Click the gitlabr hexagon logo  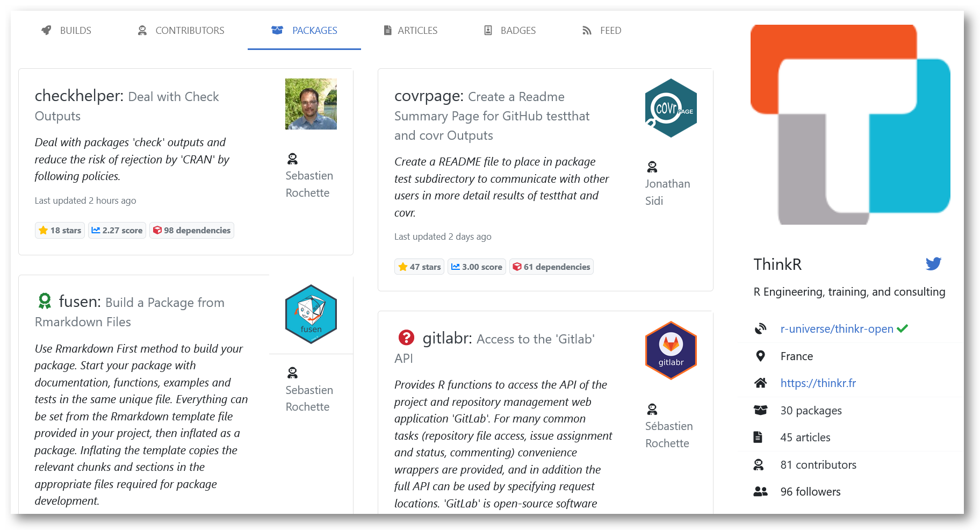pos(671,350)
